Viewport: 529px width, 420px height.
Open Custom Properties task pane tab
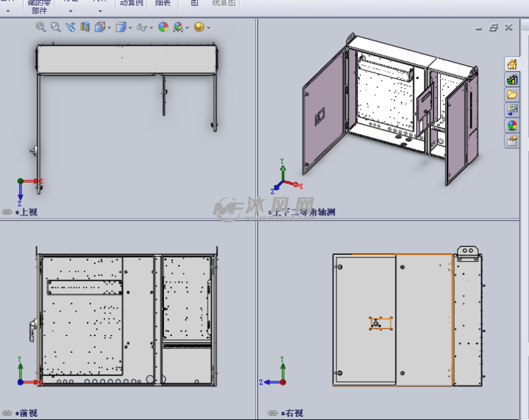click(512, 141)
